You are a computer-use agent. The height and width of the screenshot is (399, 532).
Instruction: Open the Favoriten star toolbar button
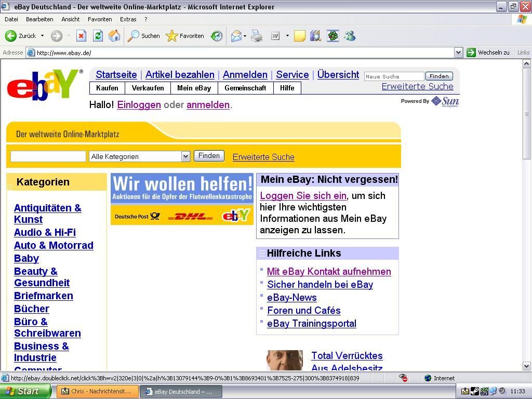(x=185, y=36)
